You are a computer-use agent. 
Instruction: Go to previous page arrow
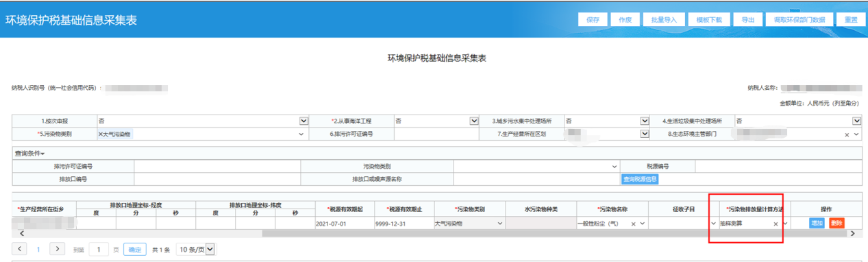(20, 249)
